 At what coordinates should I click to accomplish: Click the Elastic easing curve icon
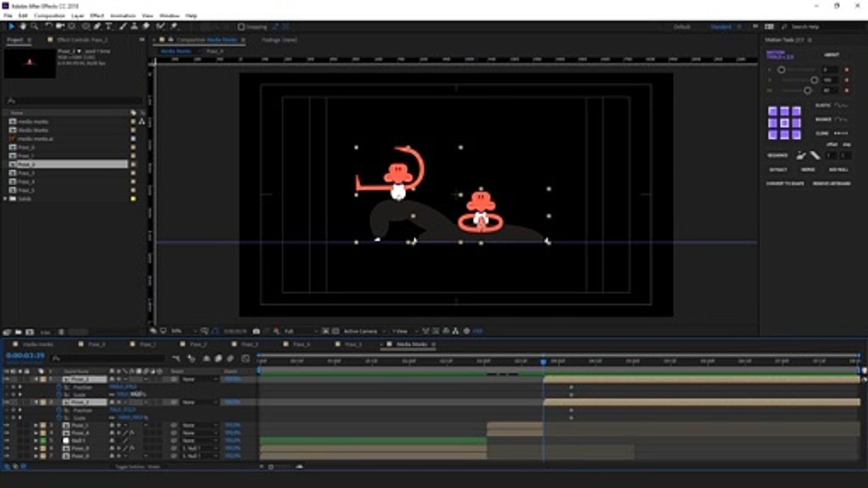tap(842, 105)
